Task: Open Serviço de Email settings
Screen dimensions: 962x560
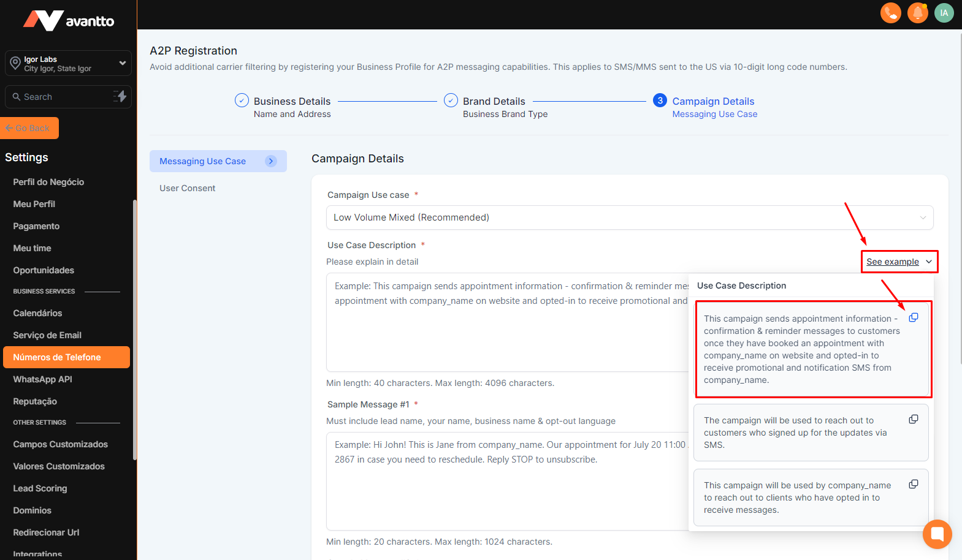Action: tap(47, 335)
